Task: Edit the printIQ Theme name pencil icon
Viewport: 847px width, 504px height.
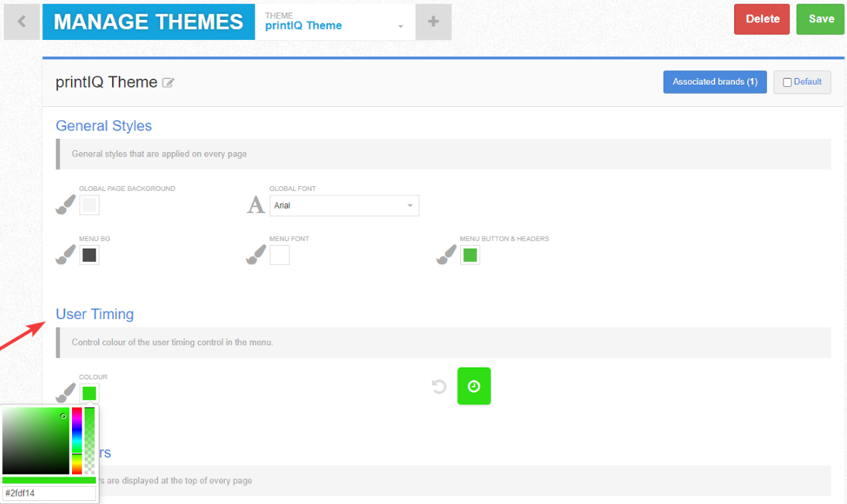Action: click(168, 83)
